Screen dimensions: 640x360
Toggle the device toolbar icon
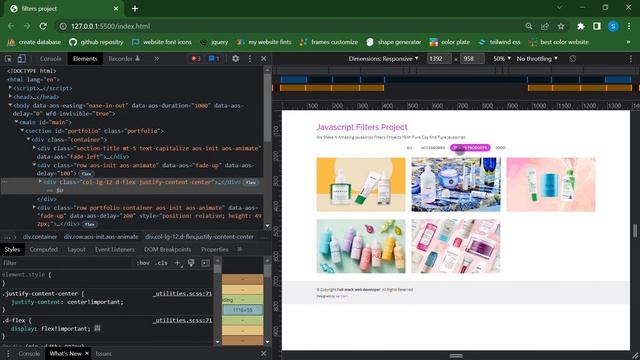tap(21, 59)
